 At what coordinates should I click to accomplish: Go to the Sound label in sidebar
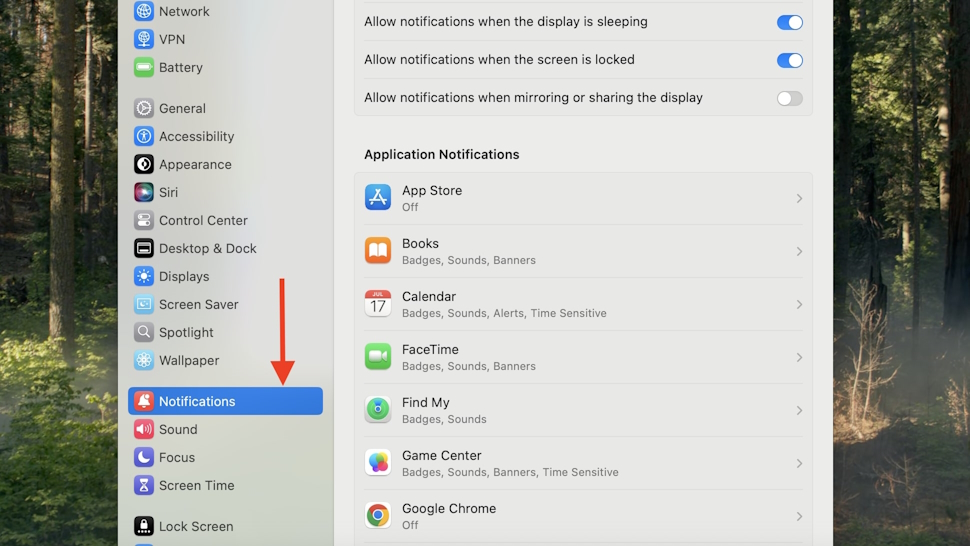[x=178, y=429]
